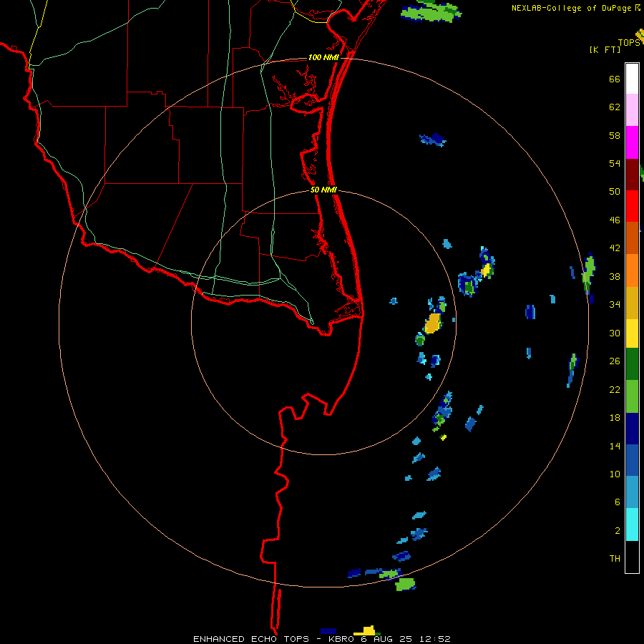Click the 100 NMI range ring label
The width and height of the screenshot is (644, 644).
click(323, 57)
